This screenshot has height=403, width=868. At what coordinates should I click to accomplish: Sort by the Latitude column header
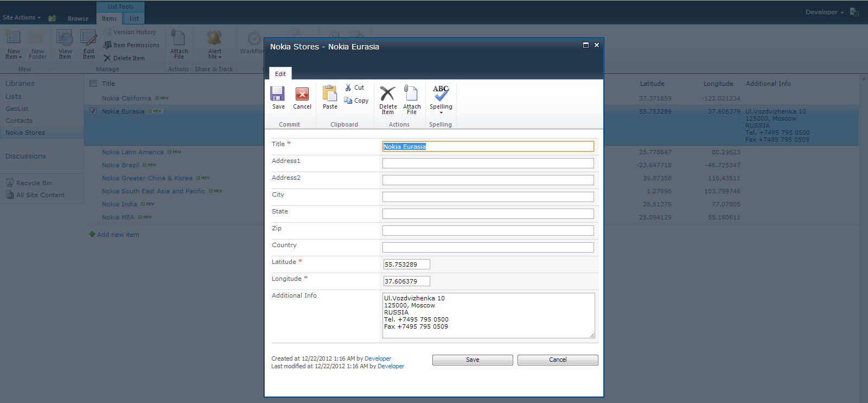[x=652, y=84]
